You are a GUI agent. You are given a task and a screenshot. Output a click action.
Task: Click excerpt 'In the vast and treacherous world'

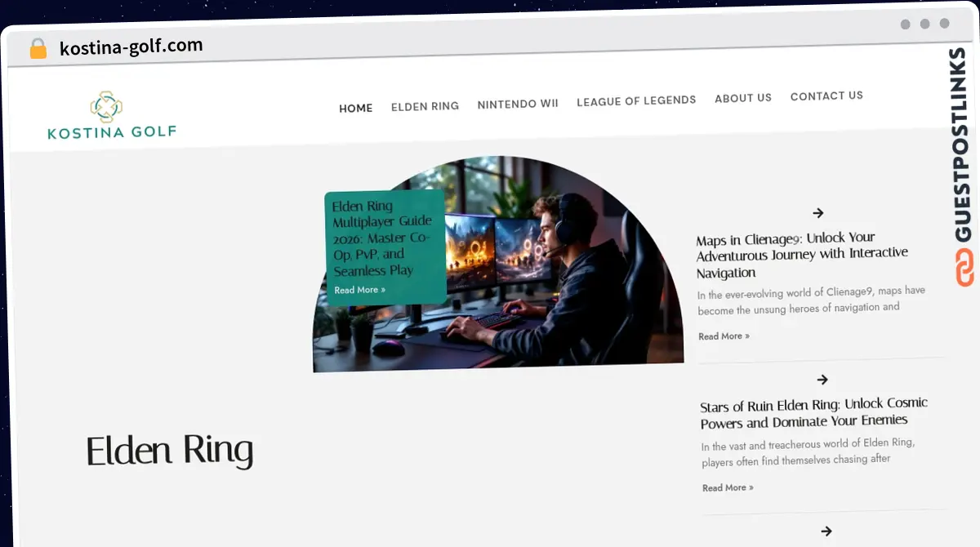point(808,451)
